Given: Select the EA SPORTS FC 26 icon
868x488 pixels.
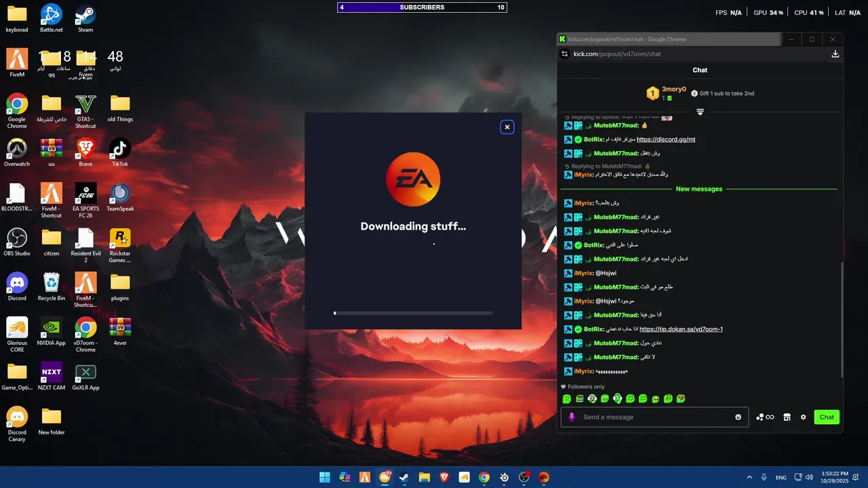Looking at the screenshot, I should [x=85, y=201].
